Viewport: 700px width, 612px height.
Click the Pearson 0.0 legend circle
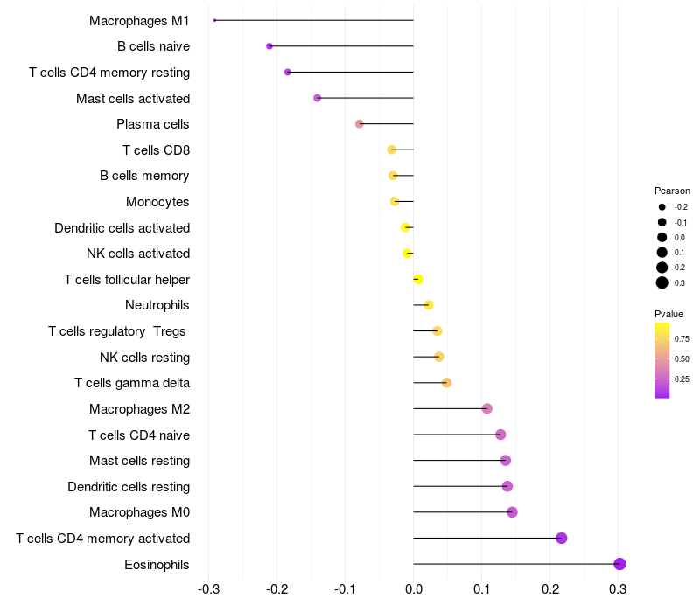coord(662,237)
